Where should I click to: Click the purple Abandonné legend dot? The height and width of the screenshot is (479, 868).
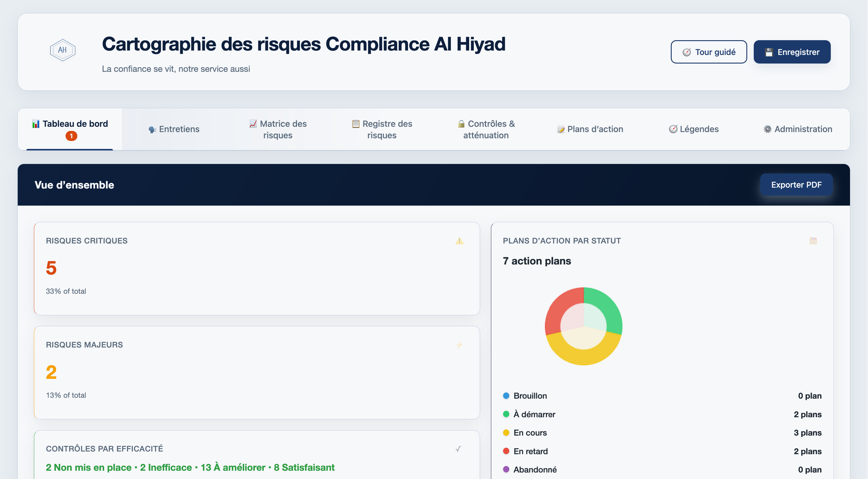pos(506,470)
